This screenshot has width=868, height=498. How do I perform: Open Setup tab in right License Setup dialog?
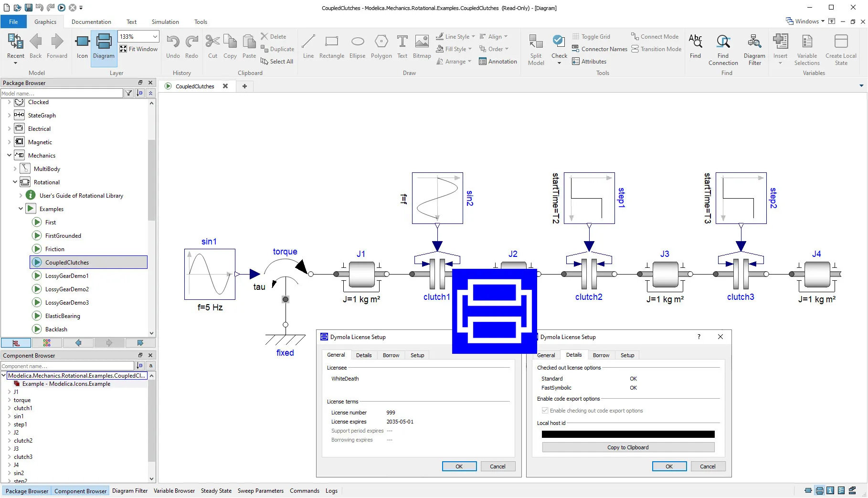(627, 355)
